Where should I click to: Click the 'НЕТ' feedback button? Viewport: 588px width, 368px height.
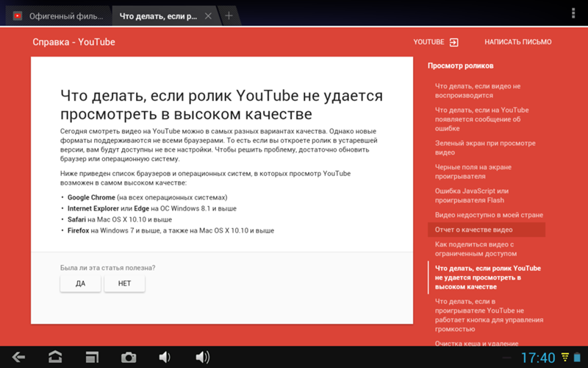pyautogui.click(x=124, y=284)
